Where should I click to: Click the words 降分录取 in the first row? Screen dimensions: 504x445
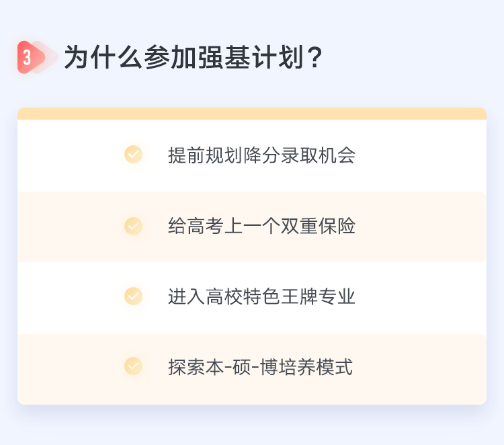click(280, 155)
